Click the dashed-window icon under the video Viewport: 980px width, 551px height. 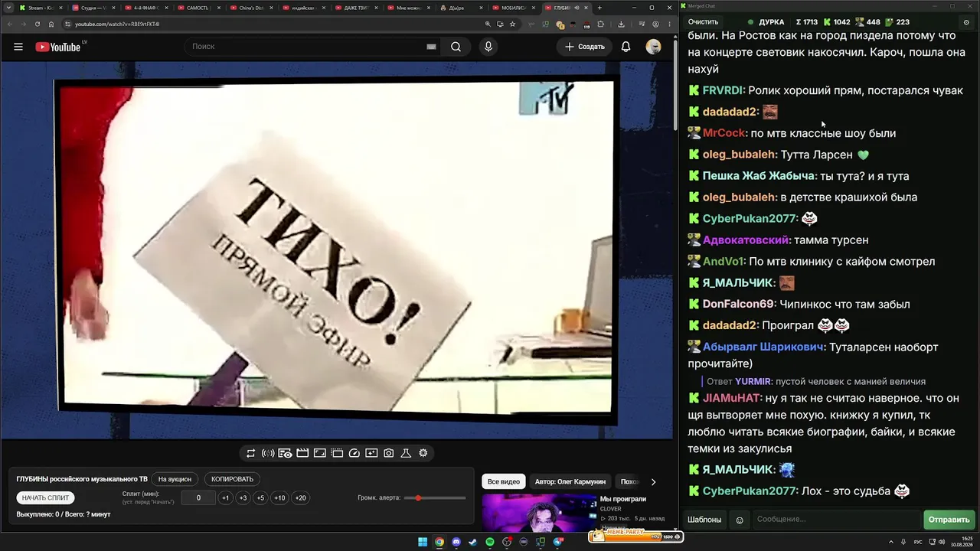[337, 453]
